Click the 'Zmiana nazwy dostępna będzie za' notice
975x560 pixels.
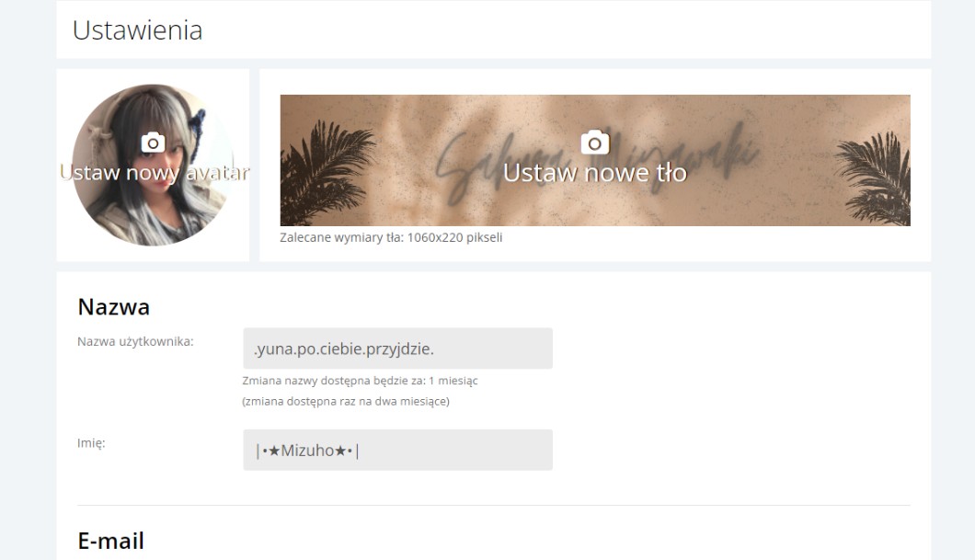[360, 381]
